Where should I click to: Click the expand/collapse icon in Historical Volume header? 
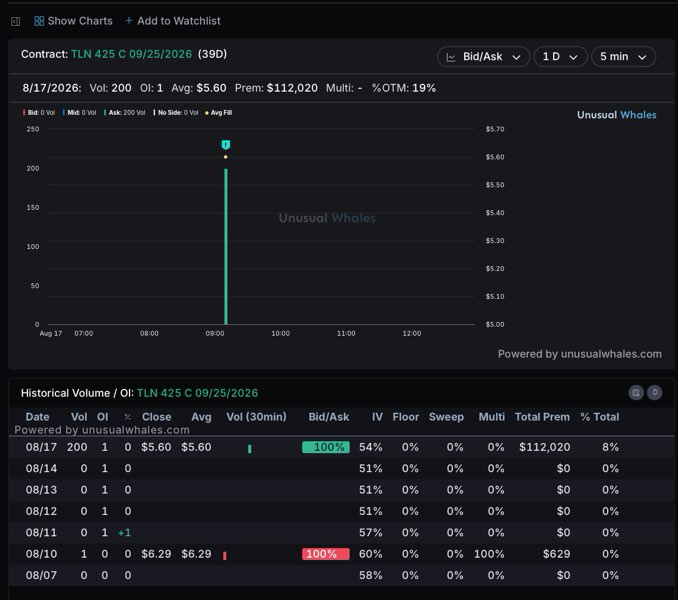[x=655, y=393]
